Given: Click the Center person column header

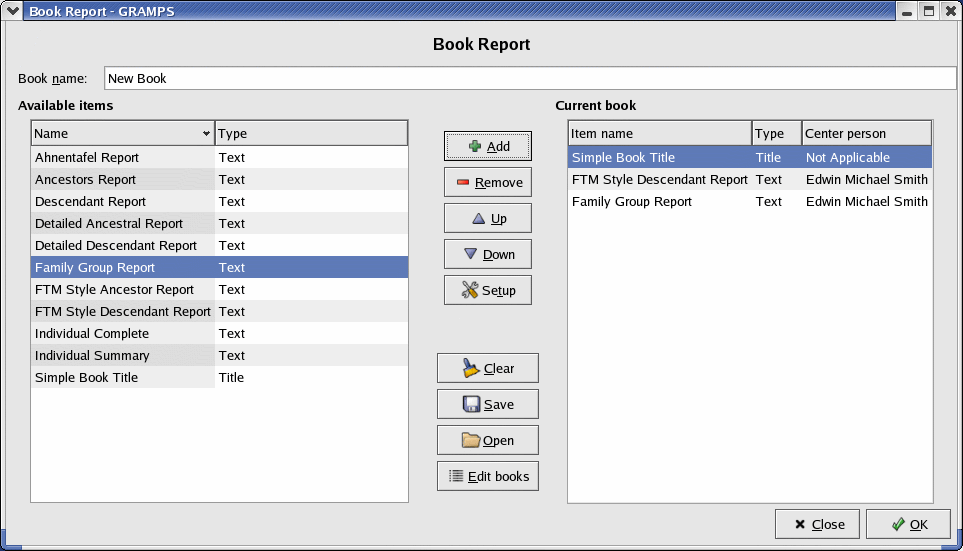Looking at the screenshot, I should pos(866,133).
